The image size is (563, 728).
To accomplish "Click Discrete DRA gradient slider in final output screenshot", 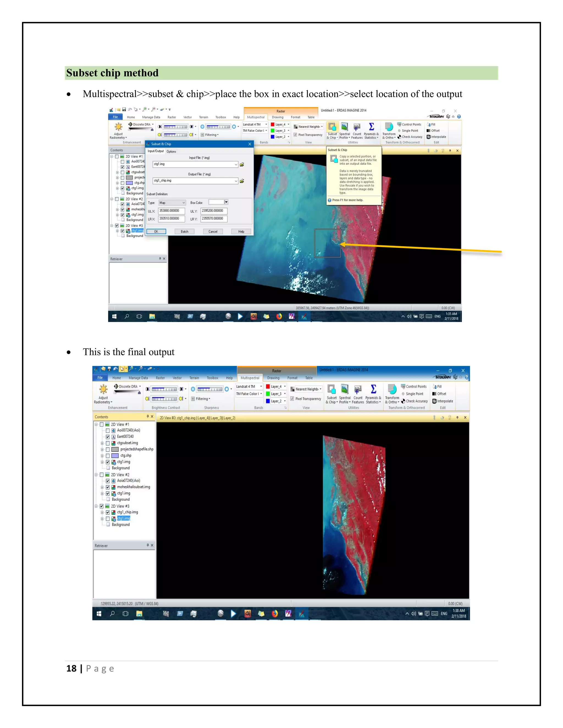I will point(127,393).
